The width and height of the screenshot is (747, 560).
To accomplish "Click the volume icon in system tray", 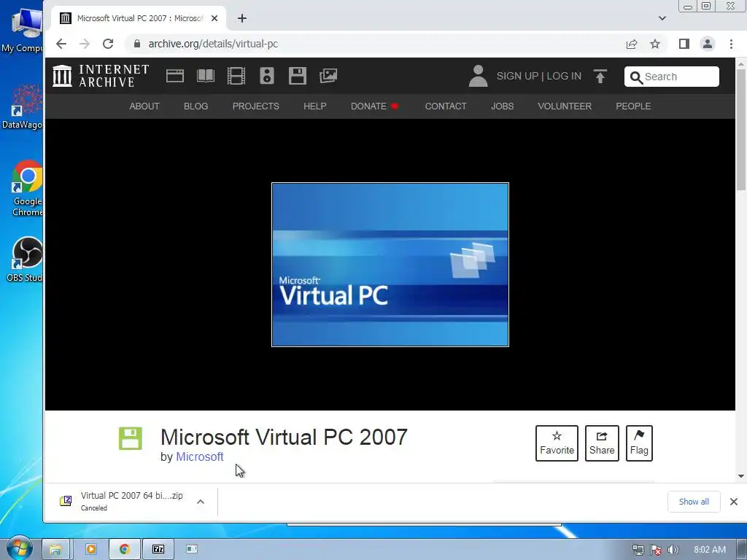I will coord(673,550).
